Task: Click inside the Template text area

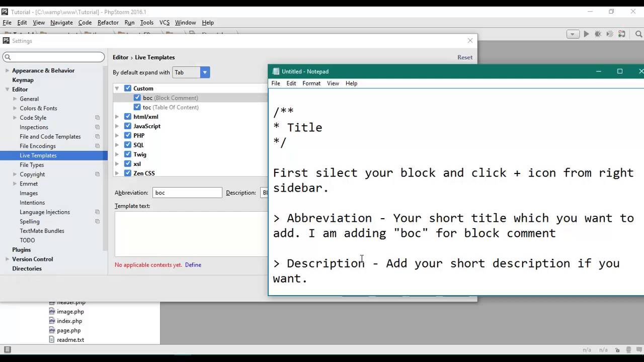Action: [x=191, y=234]
